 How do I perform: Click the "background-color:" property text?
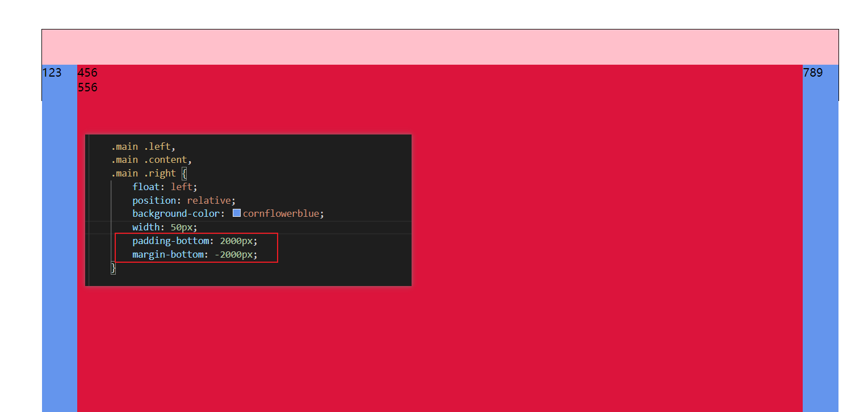point(179,213)
